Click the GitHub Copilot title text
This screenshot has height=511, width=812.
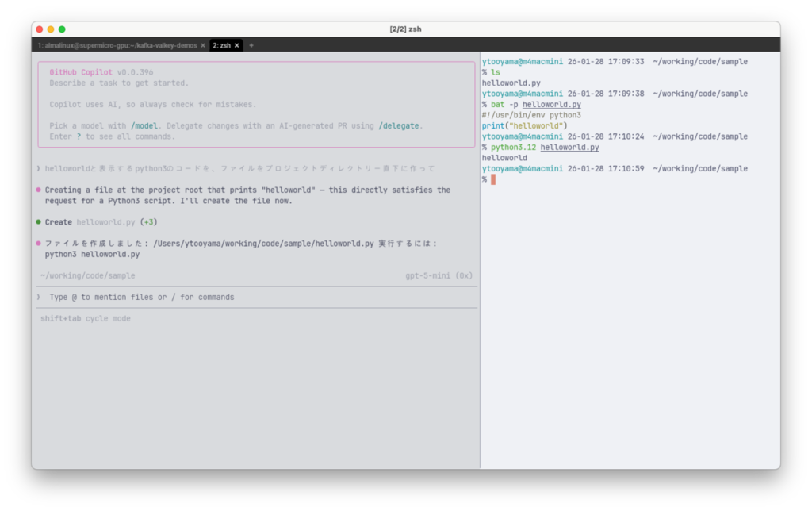click(x=81, y=72)
